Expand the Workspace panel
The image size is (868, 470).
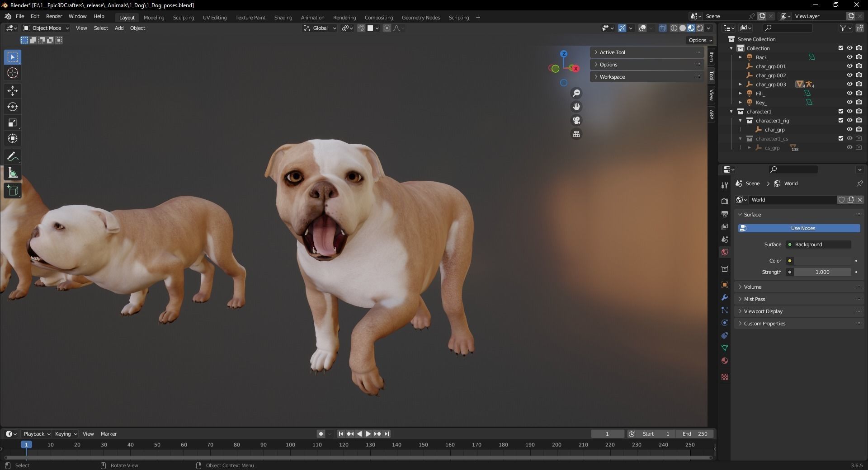(647, 77)
